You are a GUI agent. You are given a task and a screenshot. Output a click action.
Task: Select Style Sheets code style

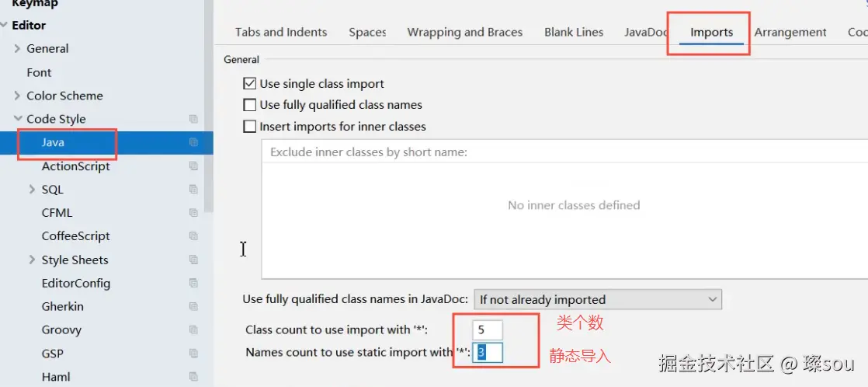[75, 260]
